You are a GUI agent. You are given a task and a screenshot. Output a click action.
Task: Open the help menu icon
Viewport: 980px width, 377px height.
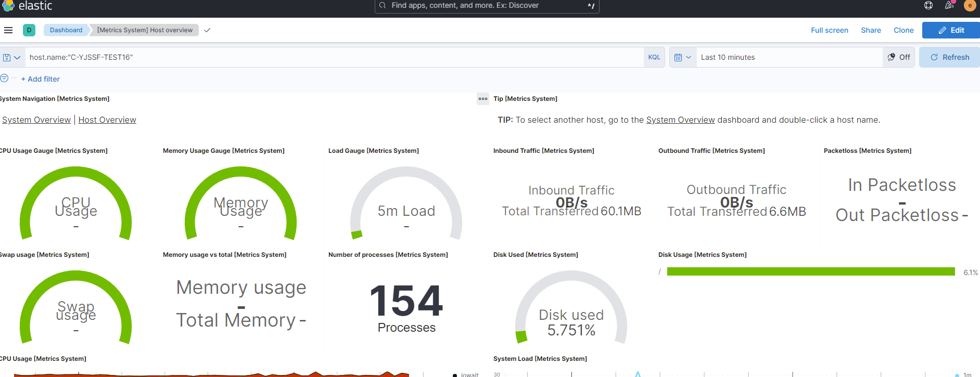(x=928, y=5)
